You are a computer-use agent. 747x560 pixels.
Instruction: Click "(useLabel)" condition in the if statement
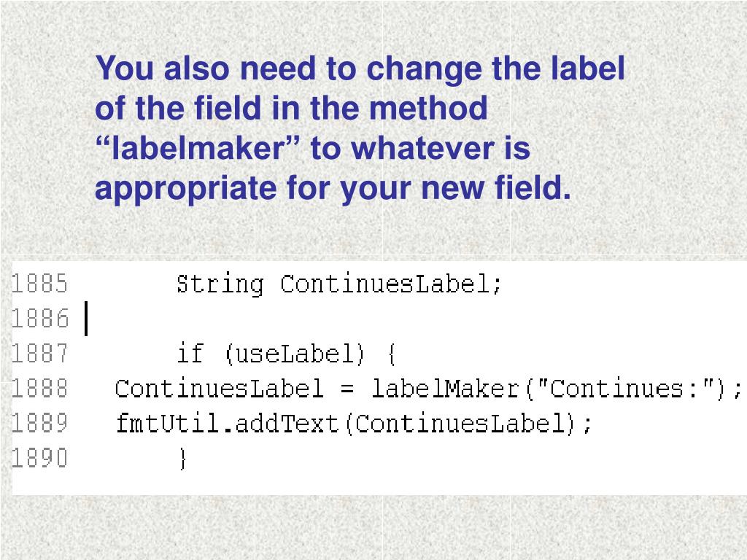click(x=294, y=354)
